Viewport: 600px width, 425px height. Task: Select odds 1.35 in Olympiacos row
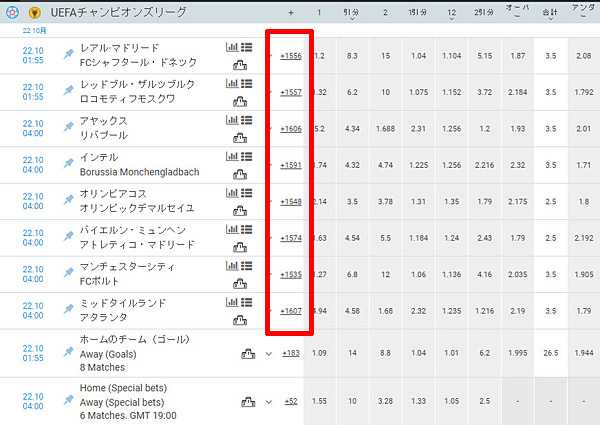pos(452,202)
